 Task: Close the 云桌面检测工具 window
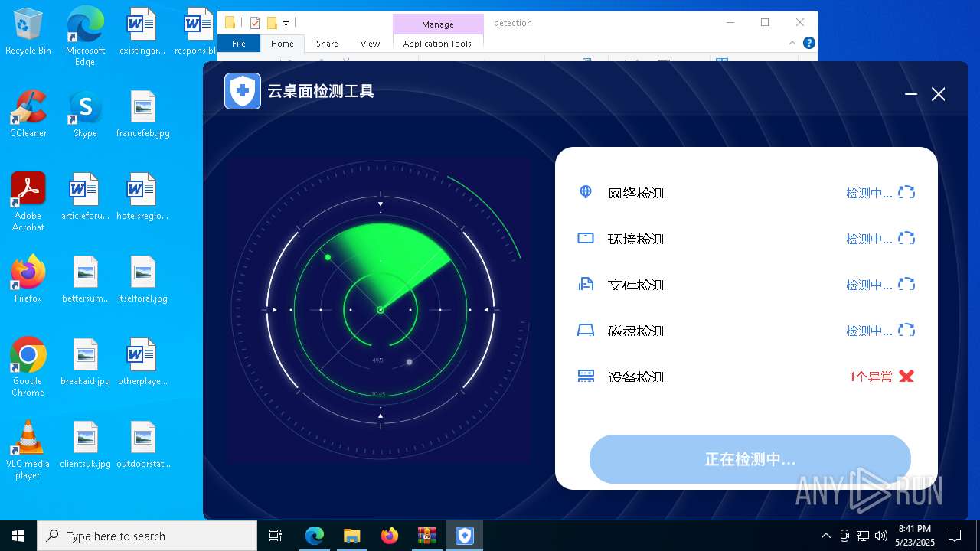pyautogui.click(x=939, y=94)
